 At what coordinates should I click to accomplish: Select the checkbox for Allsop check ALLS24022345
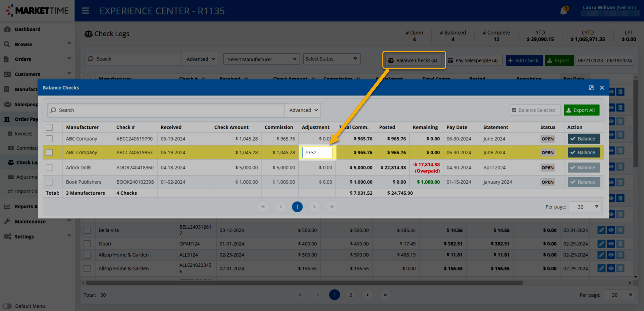pos(87,269)
